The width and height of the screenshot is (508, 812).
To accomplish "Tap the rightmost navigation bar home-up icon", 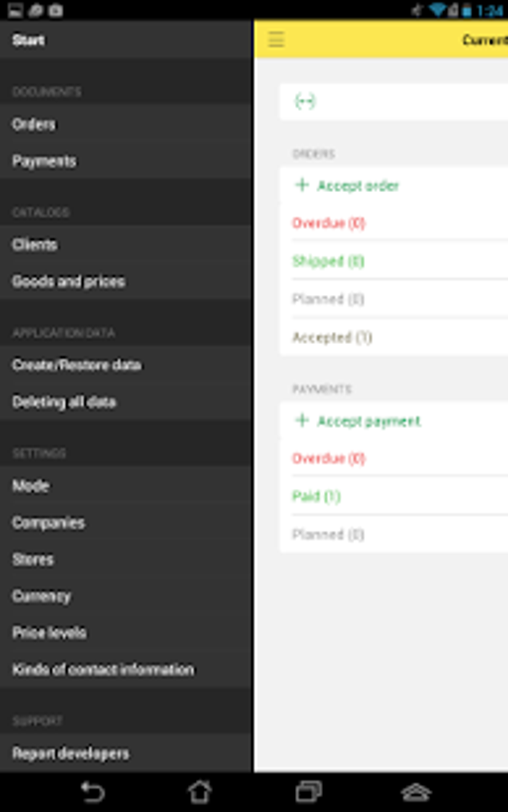I will click(x=416, y=792).
